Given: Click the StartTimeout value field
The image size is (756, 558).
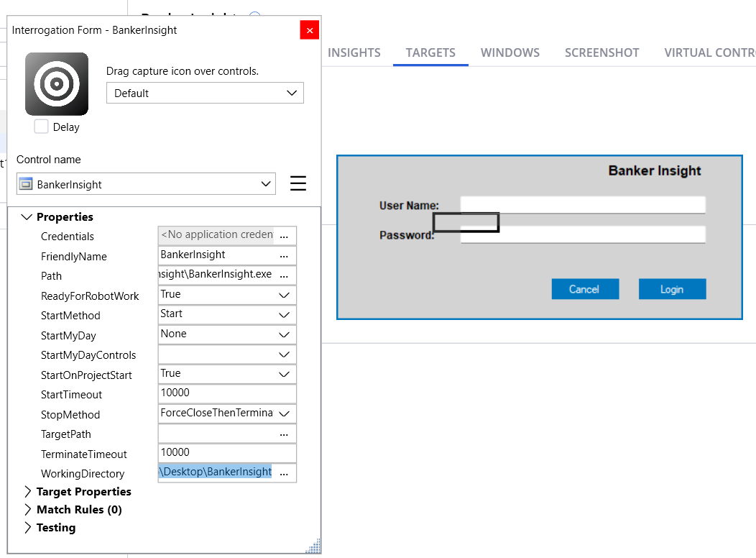Looking at the screenshot, I should pyautogui.click(x=226, y=394).
